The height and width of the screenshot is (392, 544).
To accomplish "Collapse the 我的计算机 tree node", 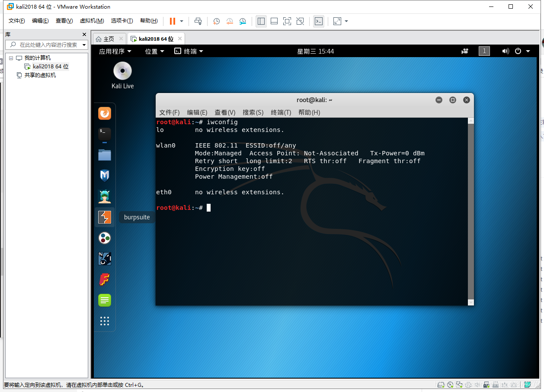I will [11, 58].
